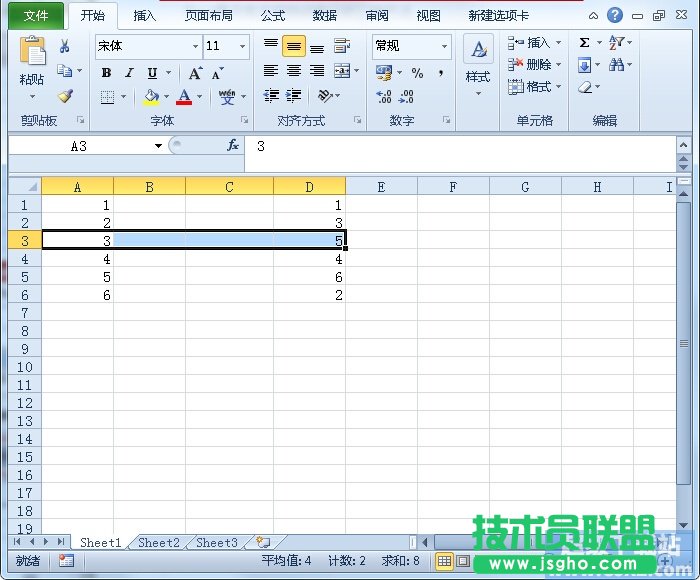Toggle underline formatting
700x580 pixels.
point(152,73)
